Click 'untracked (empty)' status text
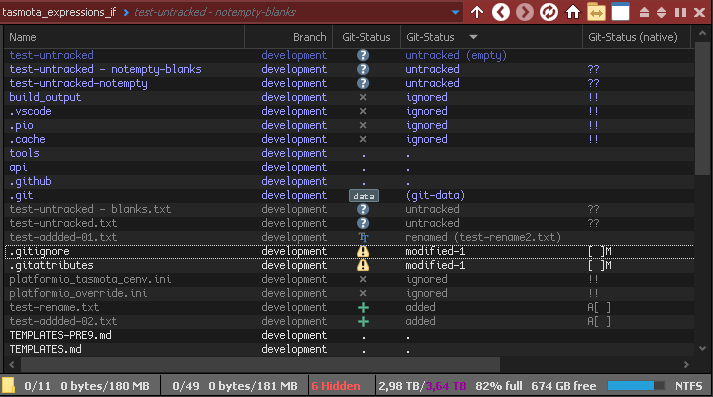The image size is (713, 397). tap(456, 55)
